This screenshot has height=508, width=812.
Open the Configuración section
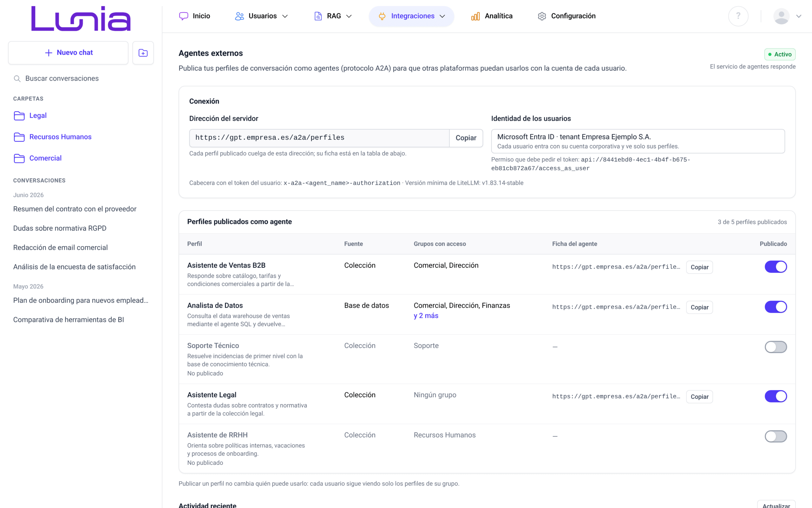pos(566,16)
